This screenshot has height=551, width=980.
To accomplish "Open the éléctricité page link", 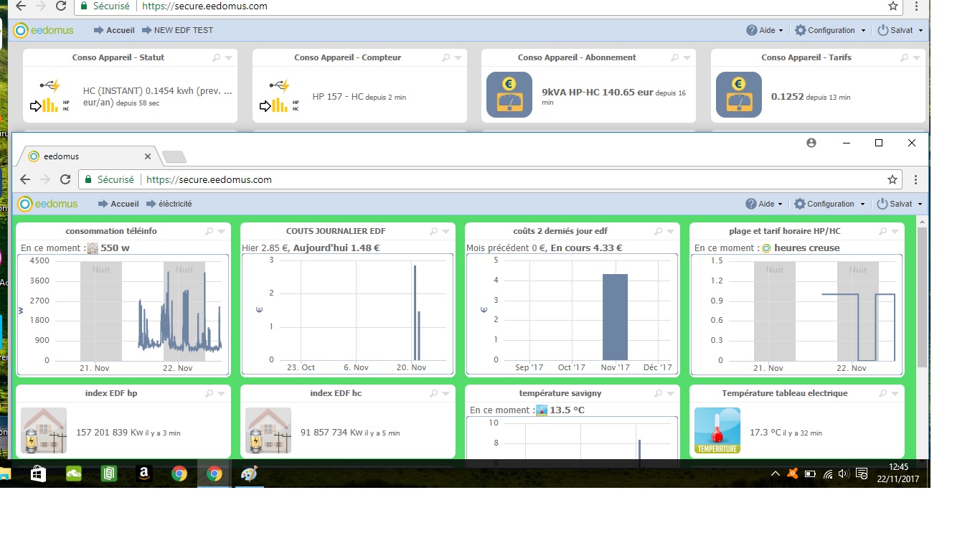I will point(169,204).
